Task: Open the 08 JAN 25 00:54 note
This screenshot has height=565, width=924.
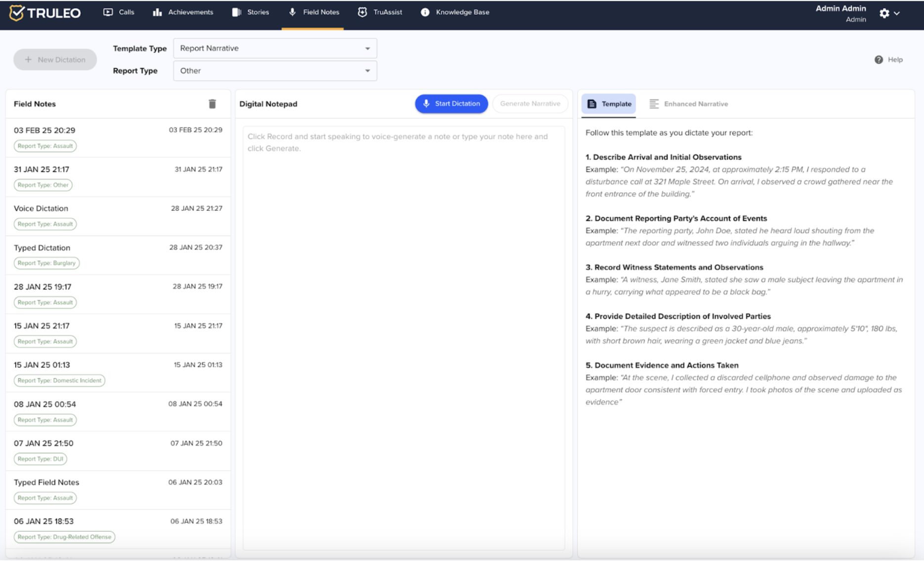Action: 118,412
